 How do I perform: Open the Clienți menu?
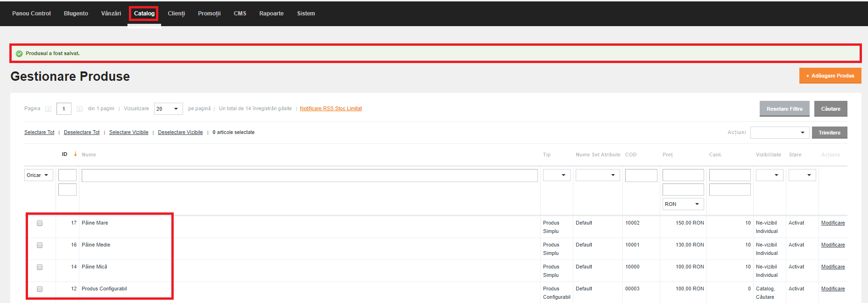tap(176, 14)
